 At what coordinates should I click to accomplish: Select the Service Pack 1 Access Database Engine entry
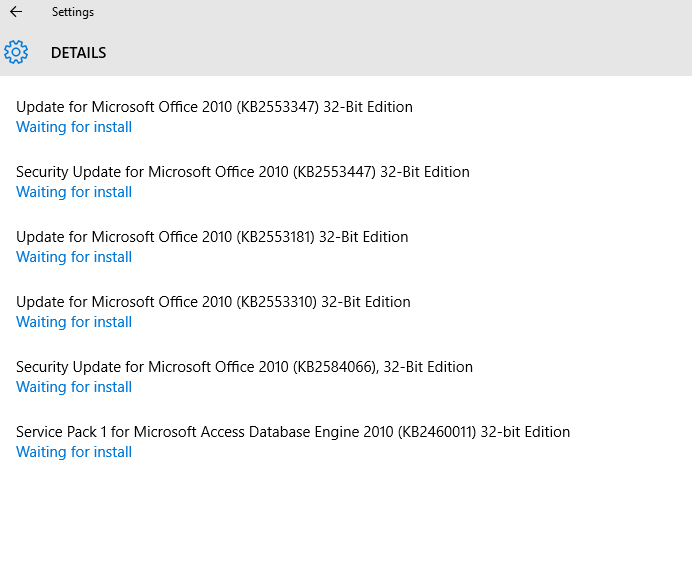(293, 431)
